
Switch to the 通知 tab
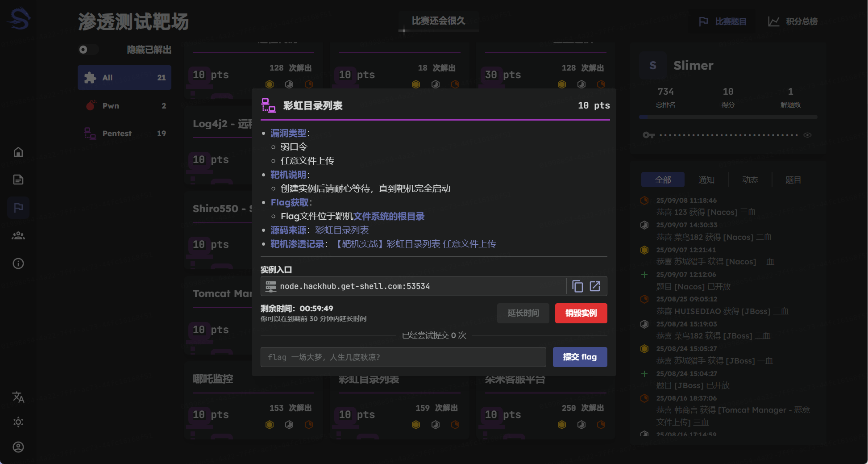tap(706, 180)
